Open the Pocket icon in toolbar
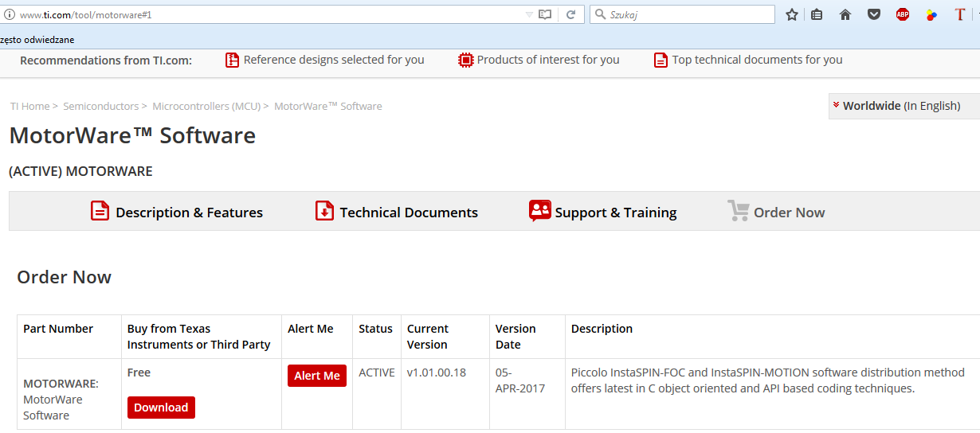The image size is (980, 433). 874,14
